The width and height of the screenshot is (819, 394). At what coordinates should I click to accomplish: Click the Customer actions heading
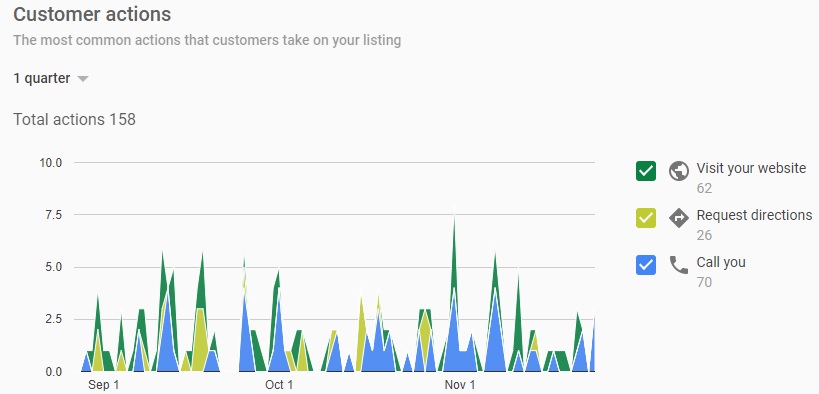click(x=92, y=14)
